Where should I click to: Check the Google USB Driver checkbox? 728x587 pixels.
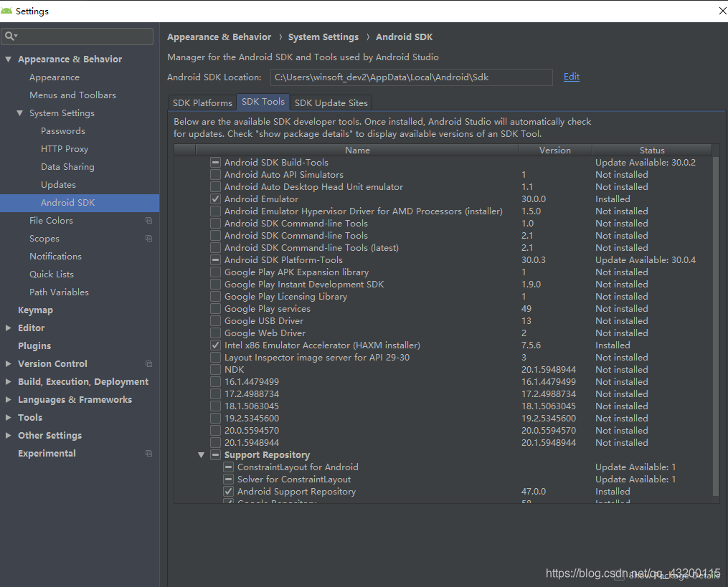215,320
